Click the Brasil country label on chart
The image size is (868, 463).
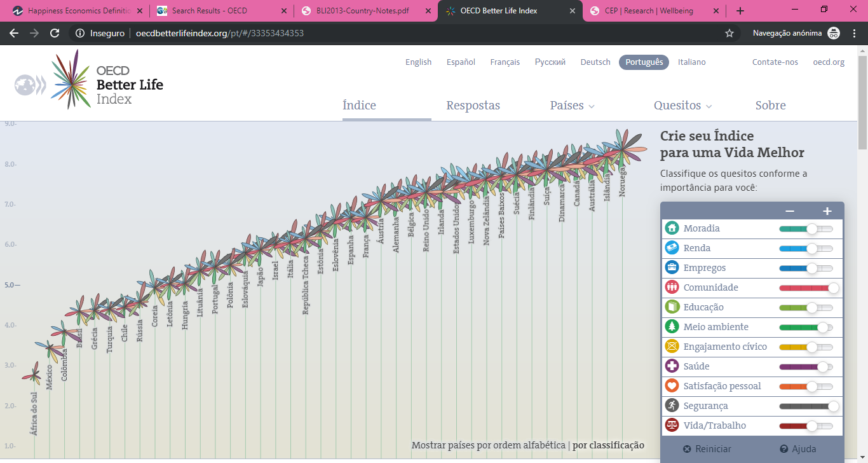[80, 338]
